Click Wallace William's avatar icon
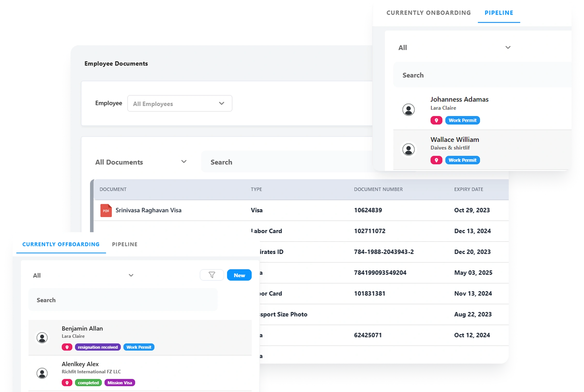The image size is (584, 392). point(408,149)
